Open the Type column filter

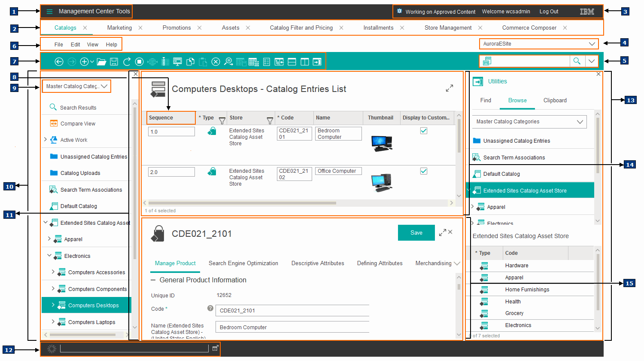pyautogui.click(x=222, y=120)
